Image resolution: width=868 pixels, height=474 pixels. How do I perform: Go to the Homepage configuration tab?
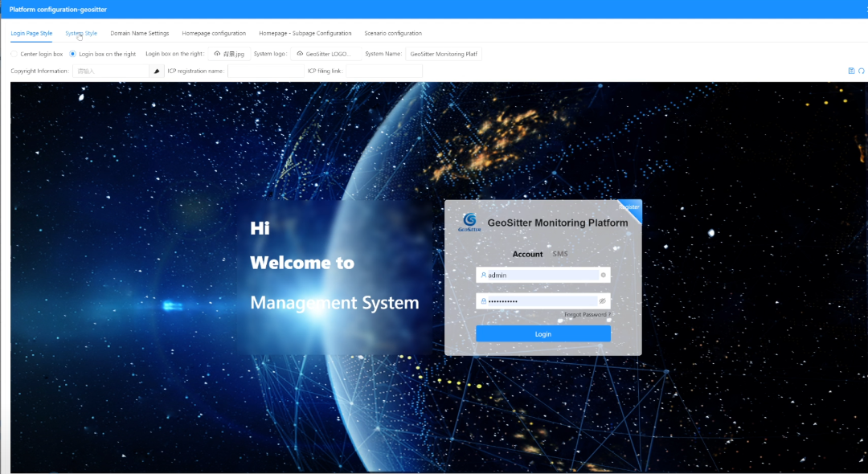point(214,33)
